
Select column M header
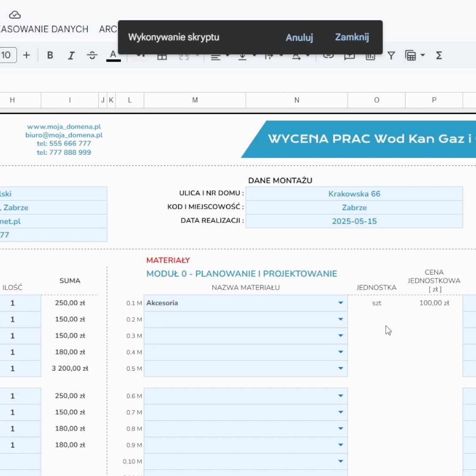(x=195, y=100)
